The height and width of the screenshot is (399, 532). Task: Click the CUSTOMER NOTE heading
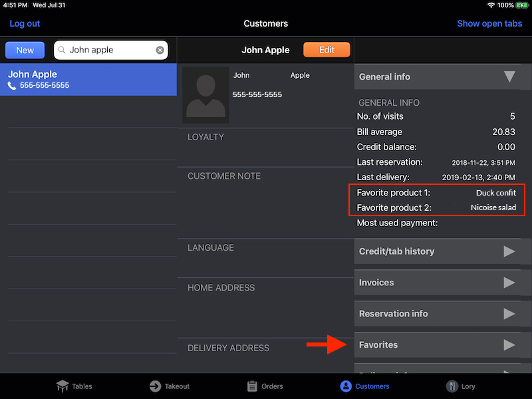[224, 176]
